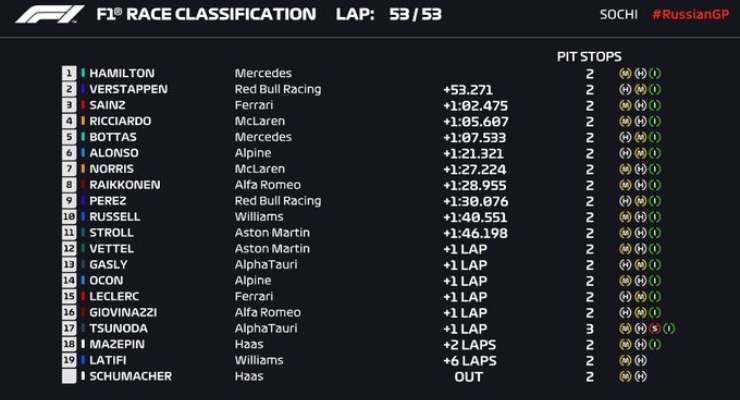Click the SOCHI location label
The image size is (740, 400).
click(x=619, y=15)
